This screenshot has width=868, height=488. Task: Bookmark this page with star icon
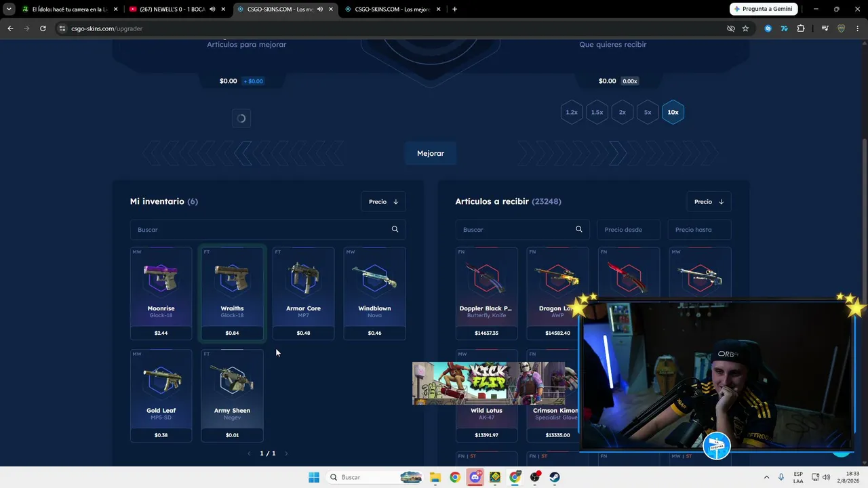(x=745, y=28)
